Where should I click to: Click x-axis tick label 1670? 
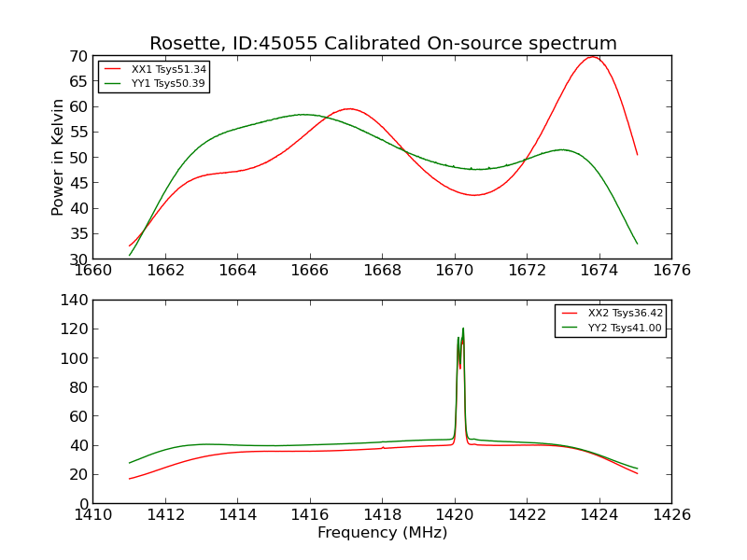(455, 271)
